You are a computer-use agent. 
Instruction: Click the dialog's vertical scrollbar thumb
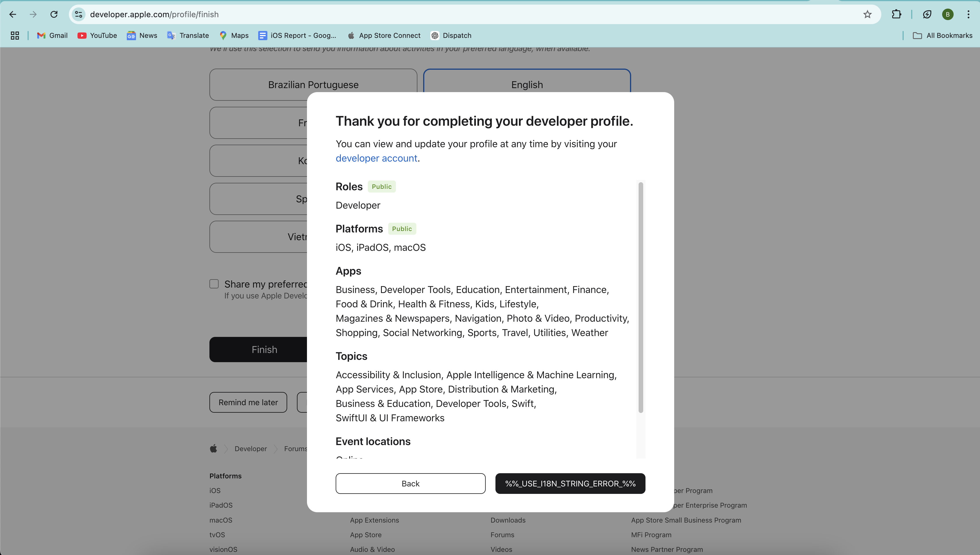[x=641, y=297]
